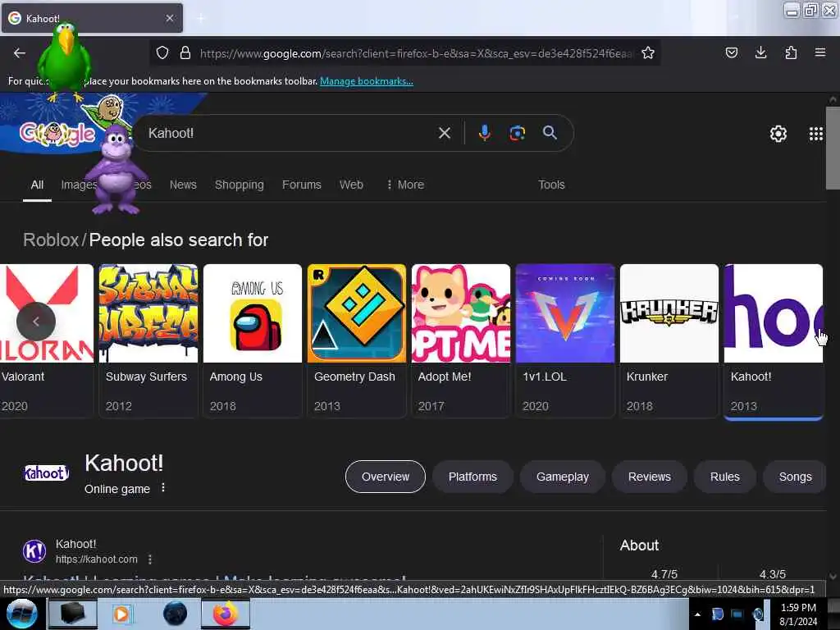Open the media player taskbar icon
The height and width of the screenshot is (630, 840).
click(x=121, y=614)
